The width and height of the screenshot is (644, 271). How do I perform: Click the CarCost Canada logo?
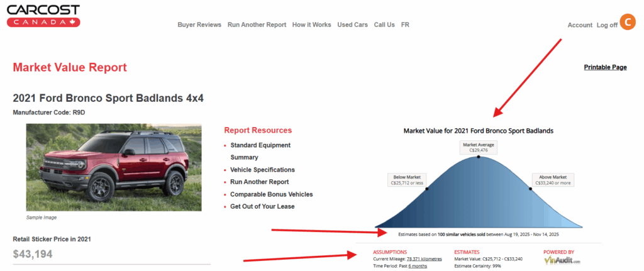click(43, 16)
